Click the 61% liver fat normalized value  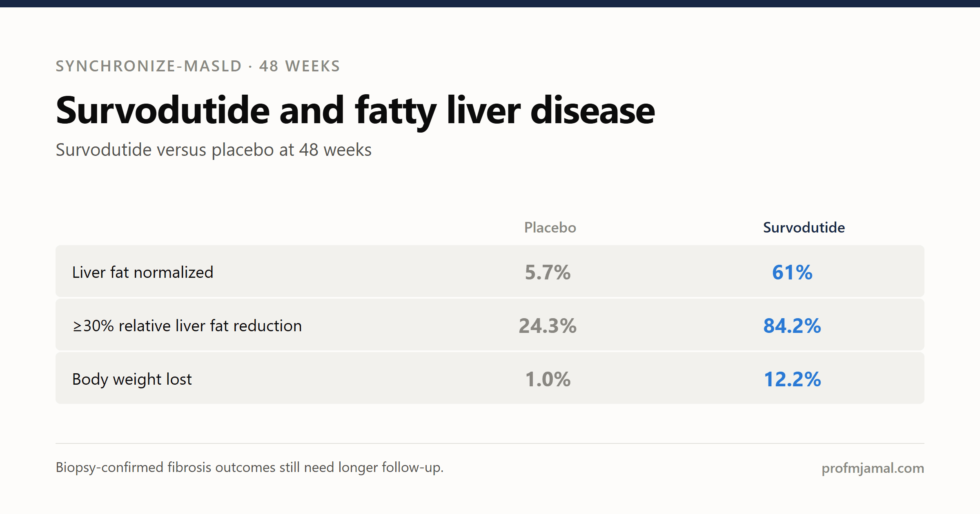pyautogui.click(x=792, y=272)
